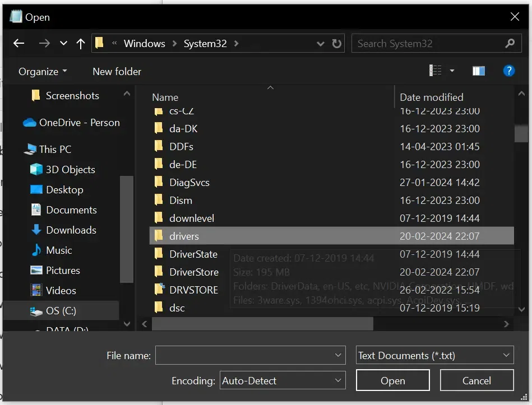The height and width of the screenshot is (405, 532).
Task: Select the Dism folder
Action: [x=331, y=201]
